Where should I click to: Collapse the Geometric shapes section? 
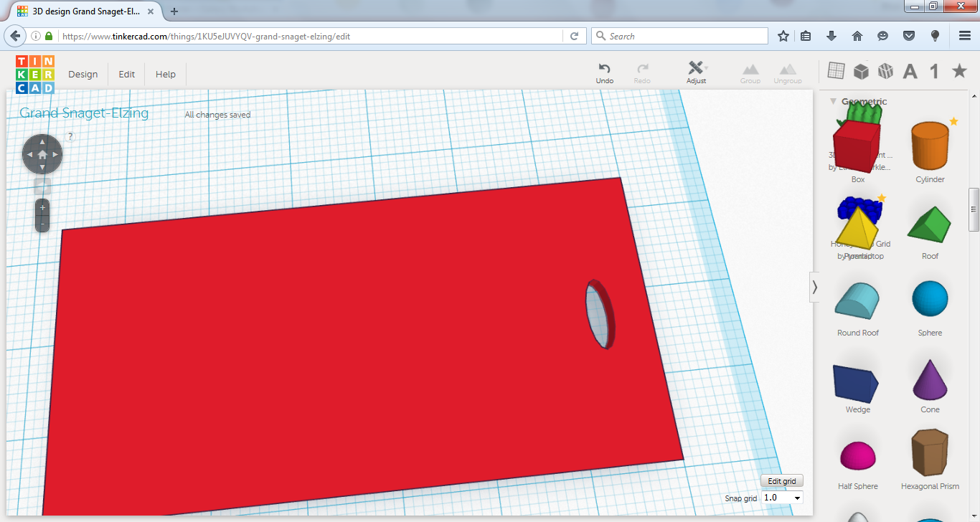click(833, 101)
